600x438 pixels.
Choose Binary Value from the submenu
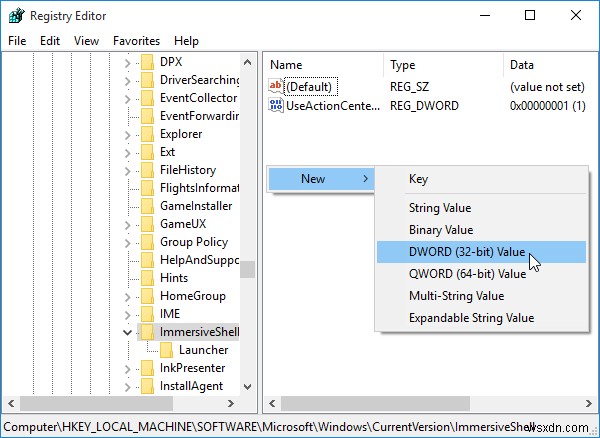coord(481,230)
